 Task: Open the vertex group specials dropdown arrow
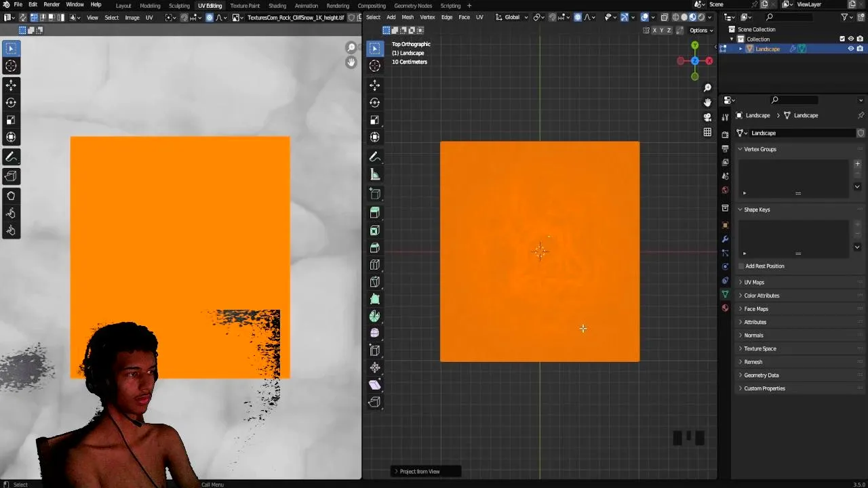(x=857, y=186)
